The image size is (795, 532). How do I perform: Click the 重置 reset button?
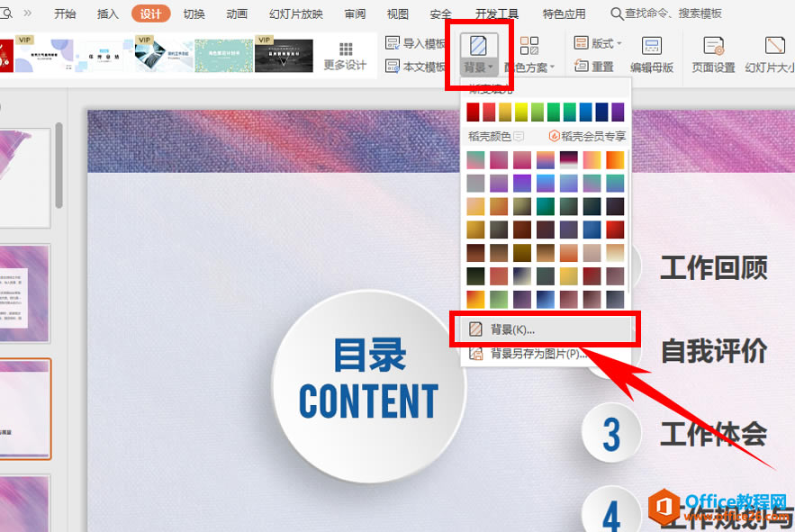tap(594, 66)
